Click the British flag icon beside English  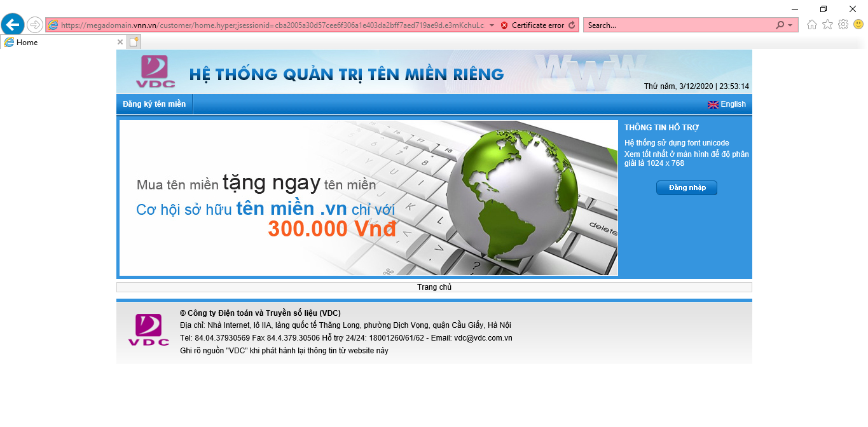[713, 104]
